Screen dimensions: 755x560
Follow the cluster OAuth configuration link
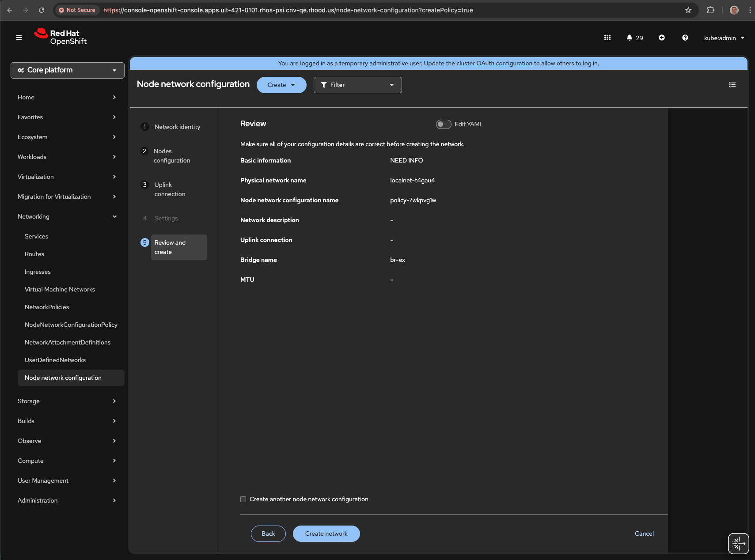pos(494,64)
